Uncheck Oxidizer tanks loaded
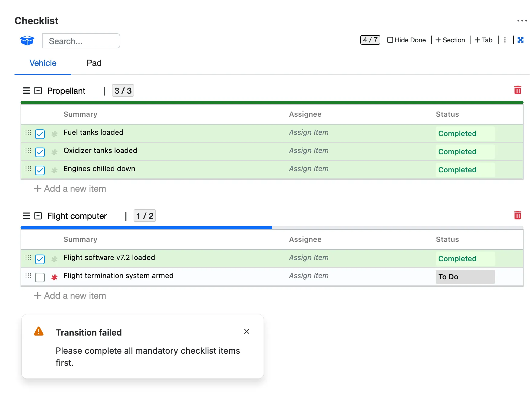The width and height of the screenshot is (532, 393). click(40, 152)
